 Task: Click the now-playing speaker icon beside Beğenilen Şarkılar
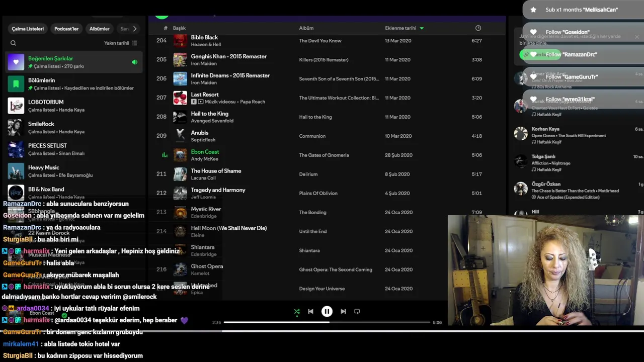pos(134,62)
